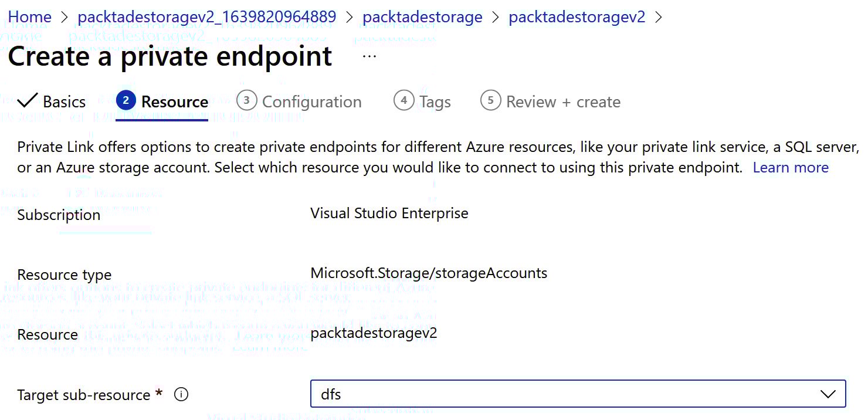Navigate to Home in the breadcrumb
Screen dimensions: 868x420
click(29, 17)
